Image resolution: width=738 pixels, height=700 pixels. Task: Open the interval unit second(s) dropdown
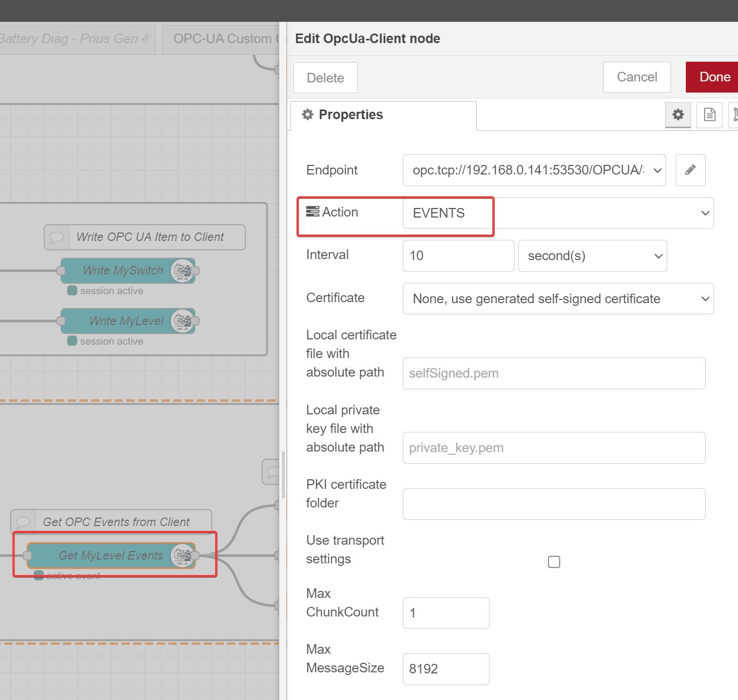coord(592,256)
